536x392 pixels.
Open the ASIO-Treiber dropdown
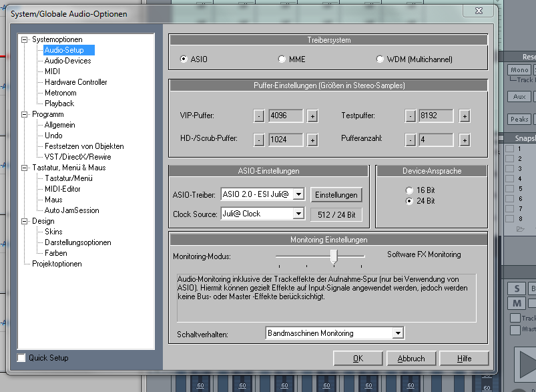(x=298, y=194)
